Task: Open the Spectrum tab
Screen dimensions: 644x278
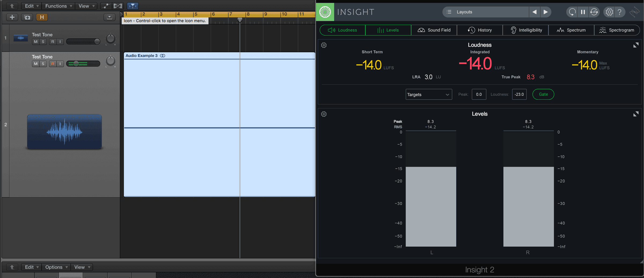Action: (x=571, y=30)
